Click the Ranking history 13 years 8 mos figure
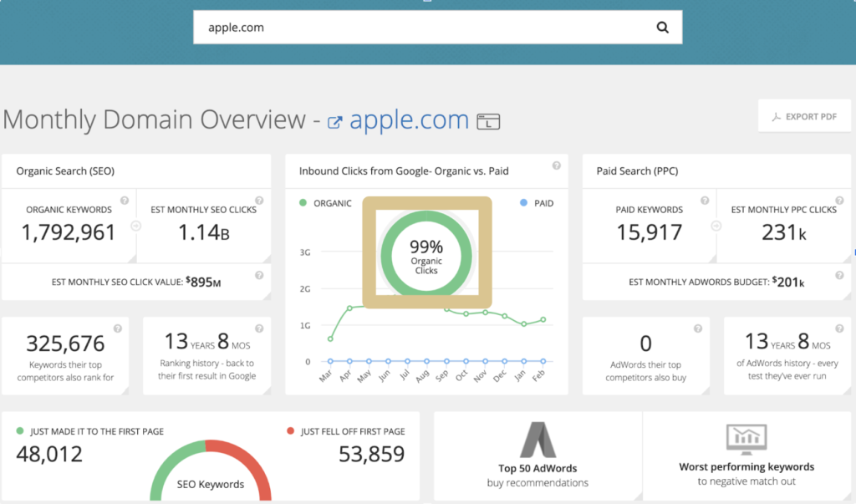Screen dimensions: 856x504 (207, 342)
